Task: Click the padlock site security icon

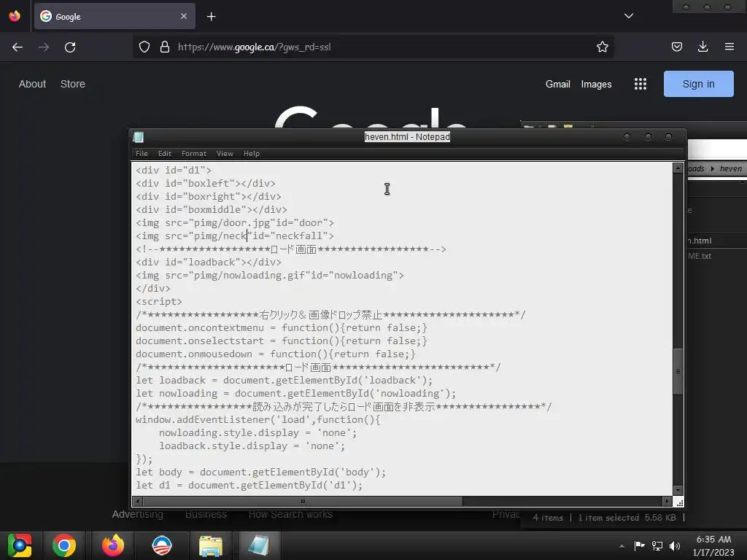Action: pyautogui.click(x=165, y=47)
